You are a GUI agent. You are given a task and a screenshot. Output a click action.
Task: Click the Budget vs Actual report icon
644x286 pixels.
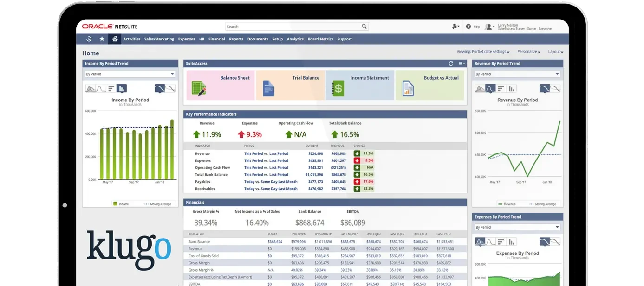(408, 88)
